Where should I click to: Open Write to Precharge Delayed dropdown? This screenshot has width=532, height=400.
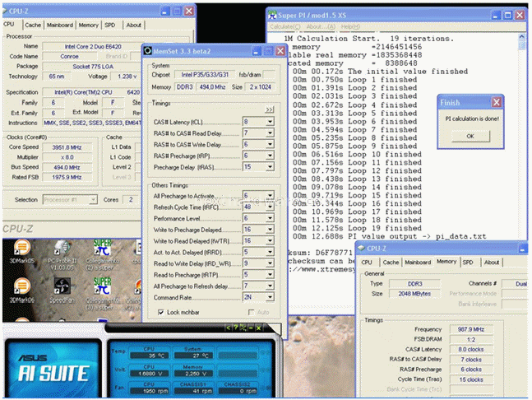270,229
